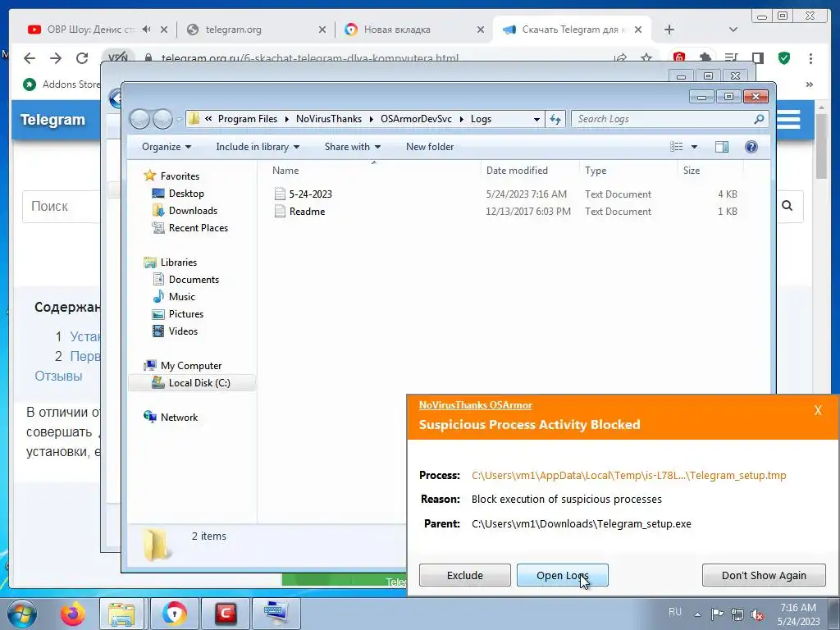Launch Firefox from taskbar
Image resolution: width=840 pixels, height=630 pixels.
(72, 614)
